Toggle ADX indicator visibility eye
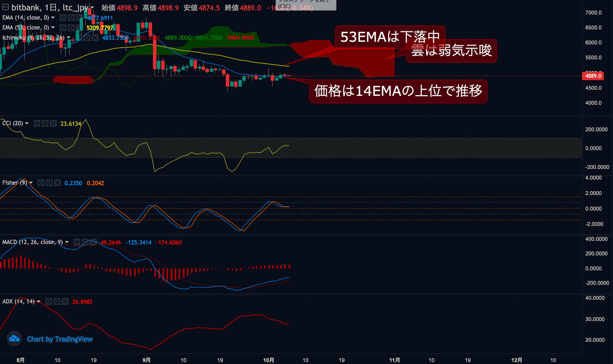The height and width of the screenshot is (364, 613). pos(49,302)
